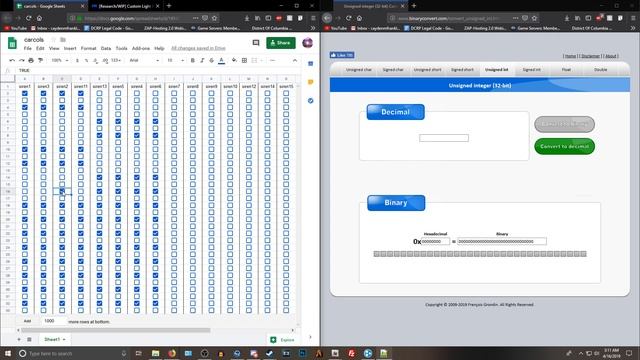Toggle siren3 checkbox in first data row
This screenshot has width=640, height=360.
point(43,93)
